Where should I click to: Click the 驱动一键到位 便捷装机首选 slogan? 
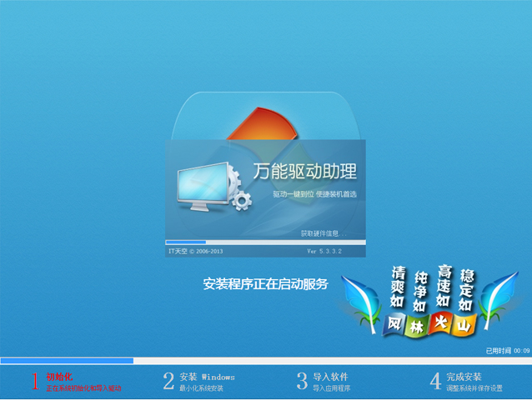[314, 194]
